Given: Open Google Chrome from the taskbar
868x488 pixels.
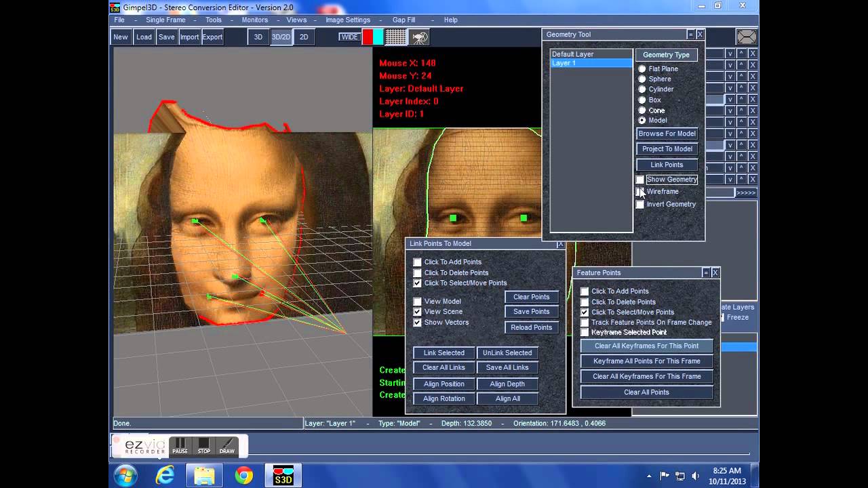Looking at the screenshot, I should (x=244, y=476).
